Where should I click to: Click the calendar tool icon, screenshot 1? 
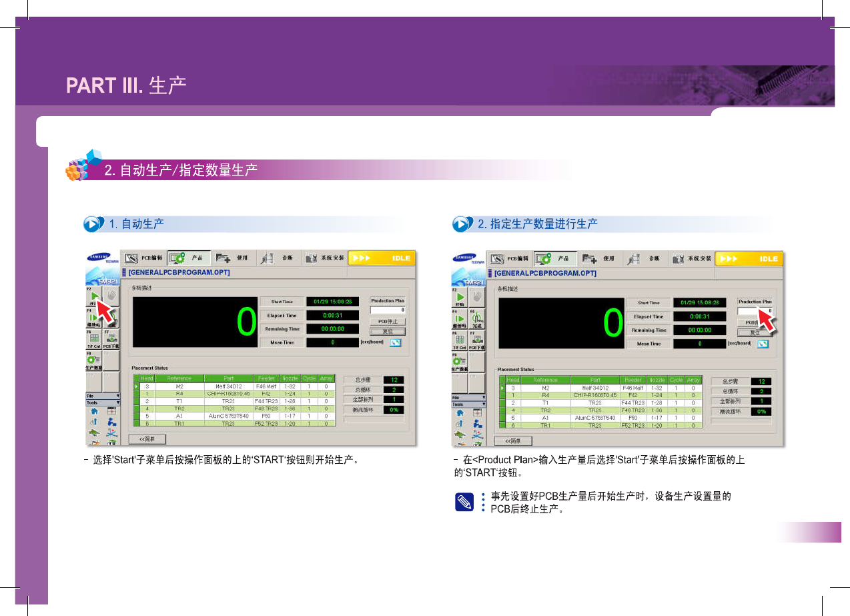(x=111, y=411)
